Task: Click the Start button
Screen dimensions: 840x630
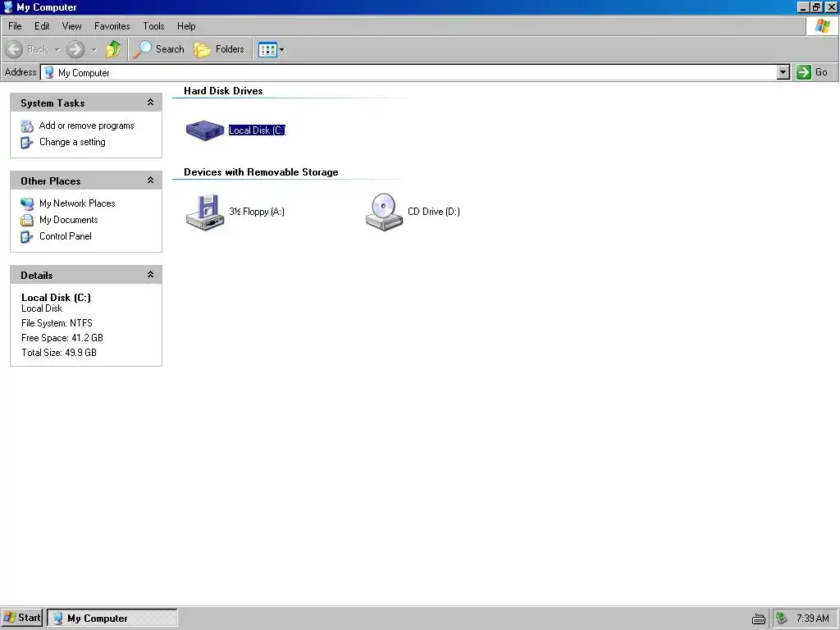Action: coord(21,618)
